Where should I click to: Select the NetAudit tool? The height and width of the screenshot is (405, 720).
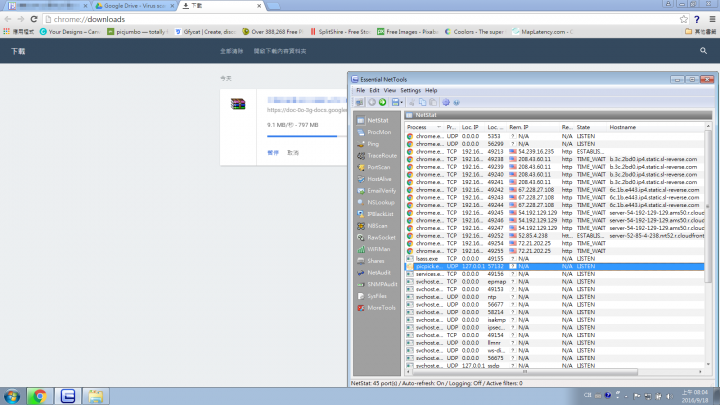(374, 273)
